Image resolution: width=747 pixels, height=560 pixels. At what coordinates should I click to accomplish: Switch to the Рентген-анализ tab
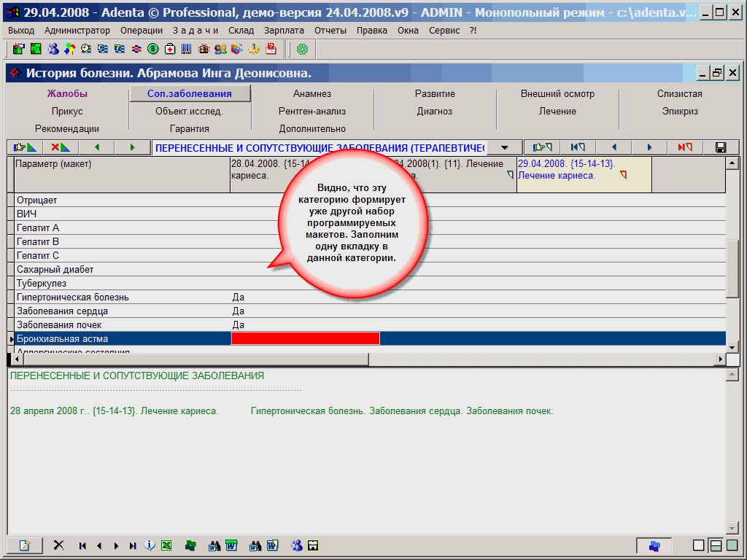[312, 112]
